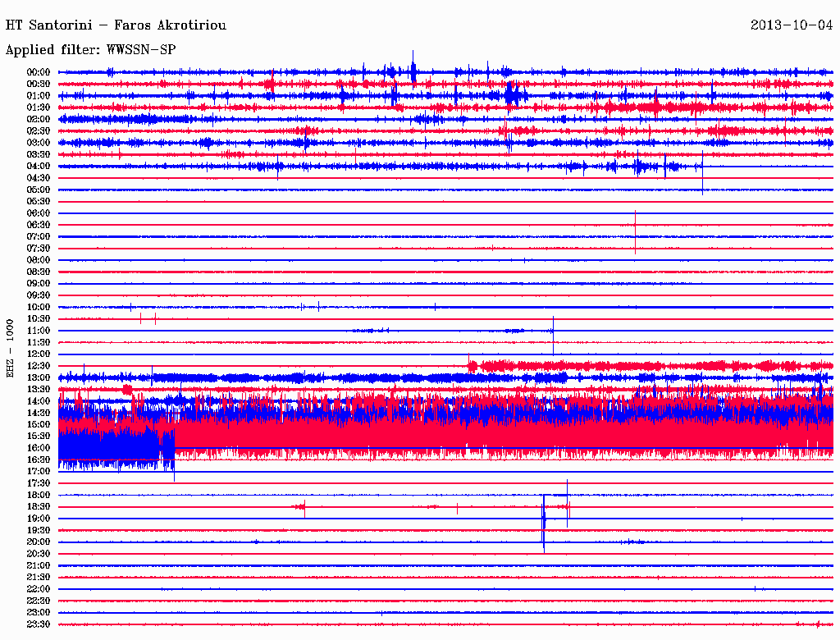
Task: Select the 22:00 time row label
Action: click(x=39, y=589)
